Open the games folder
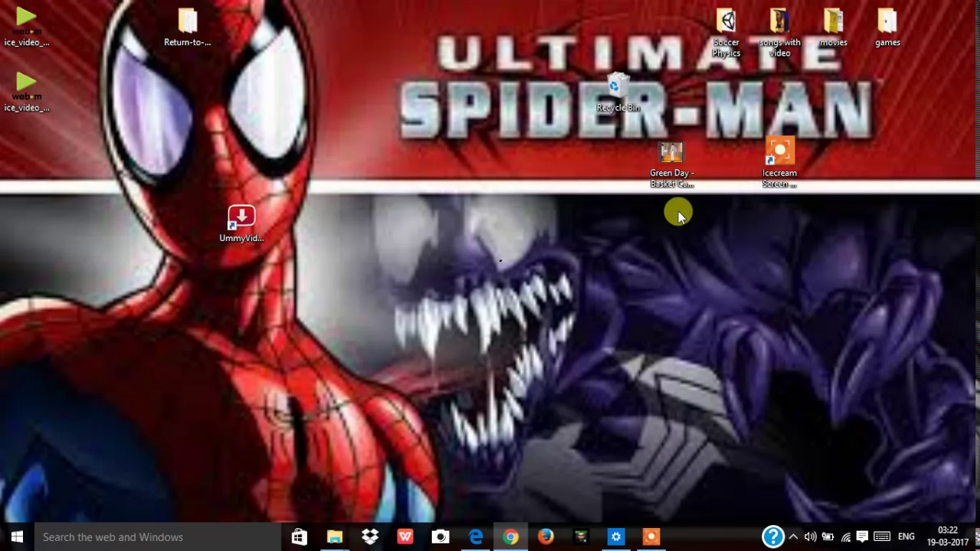This screenshot has height=551, width=980. (x=887, y=27)
